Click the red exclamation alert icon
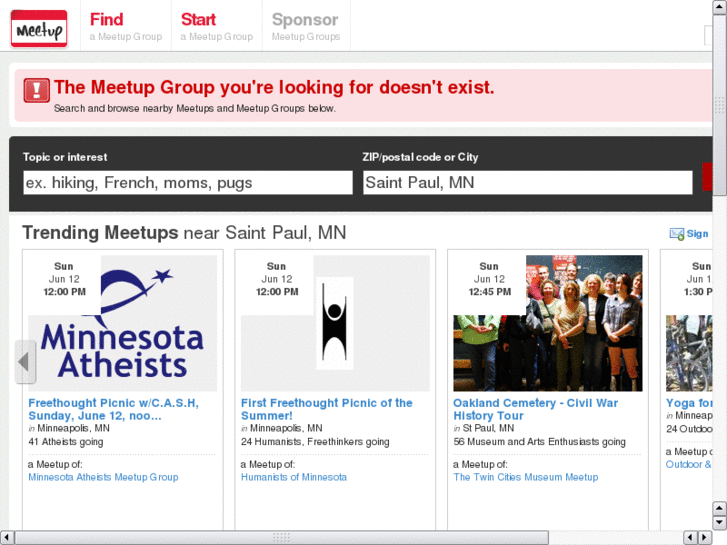Screen dimensions: 727x545 tap(37, 90)
